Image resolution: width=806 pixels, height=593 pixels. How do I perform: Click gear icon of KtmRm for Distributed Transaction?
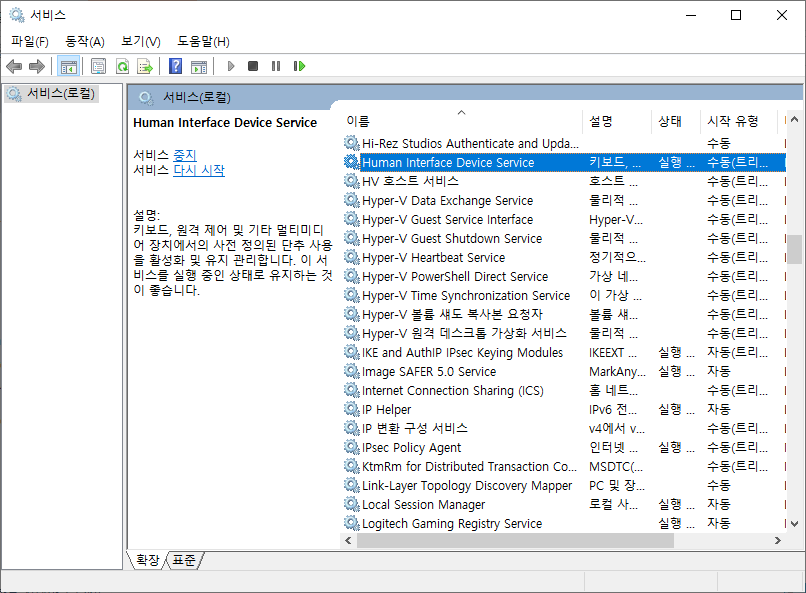(352, 467)
